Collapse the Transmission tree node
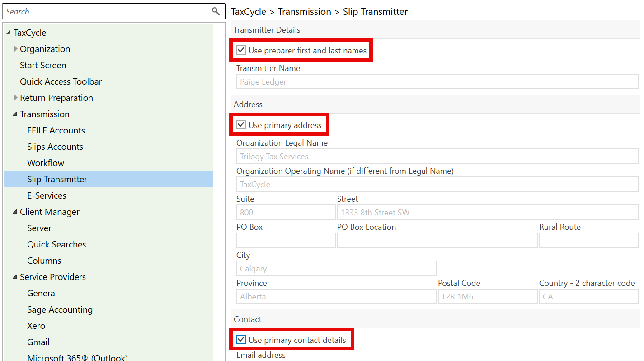The width and height of the screenshot is (644, 361). [16, 114]
